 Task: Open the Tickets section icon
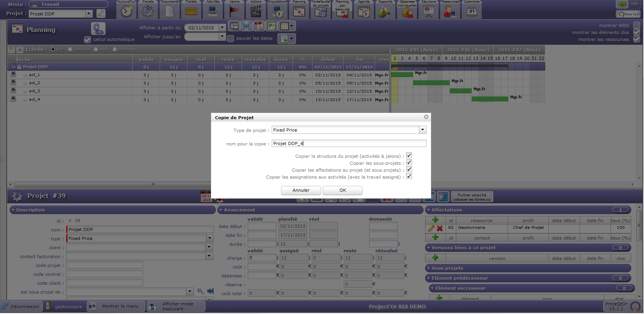pyautogui.click(x=191, y=12)
